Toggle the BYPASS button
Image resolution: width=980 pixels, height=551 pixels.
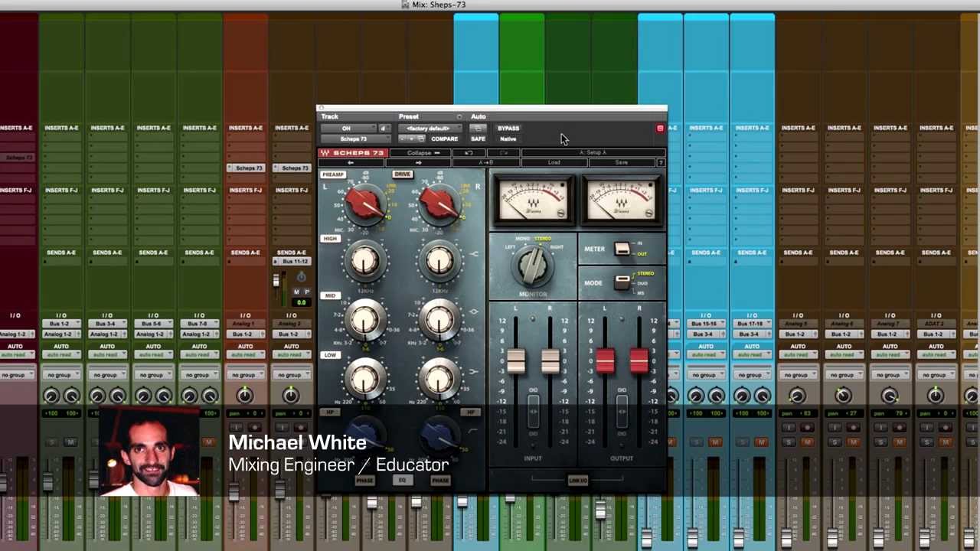coord(508,129)
